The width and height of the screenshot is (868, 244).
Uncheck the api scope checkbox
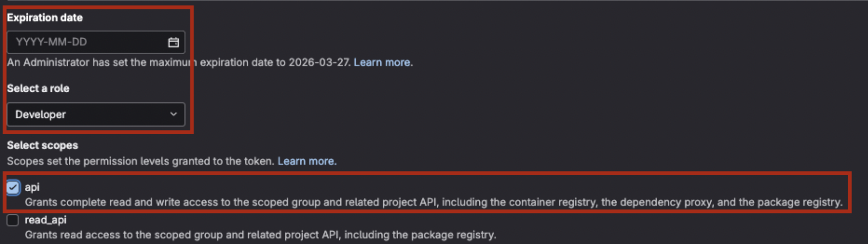(x=13, y=187)
